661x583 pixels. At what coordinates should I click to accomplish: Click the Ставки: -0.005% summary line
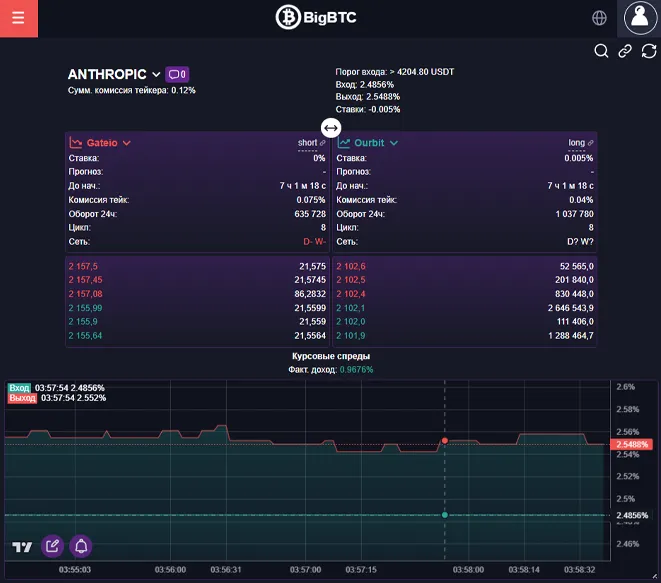(x=368, y=110)
